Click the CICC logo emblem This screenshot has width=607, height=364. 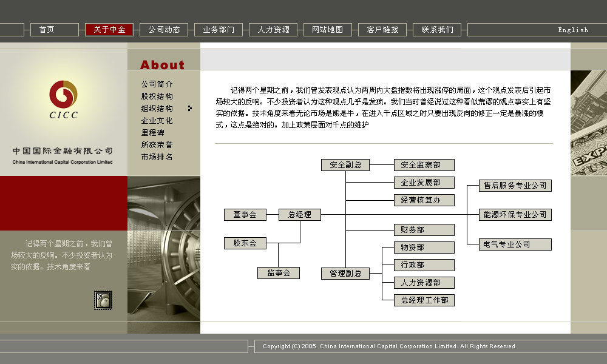(x=63, y=94)
